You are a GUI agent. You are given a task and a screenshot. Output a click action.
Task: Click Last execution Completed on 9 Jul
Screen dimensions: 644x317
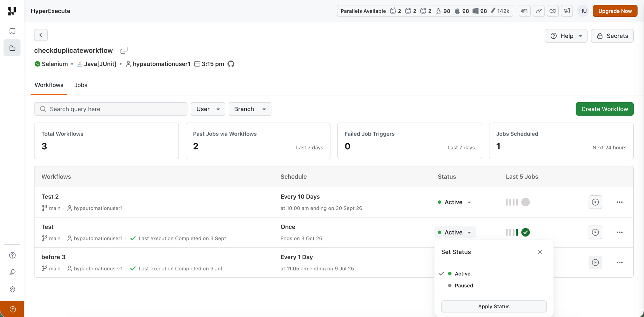coord(180,269)
